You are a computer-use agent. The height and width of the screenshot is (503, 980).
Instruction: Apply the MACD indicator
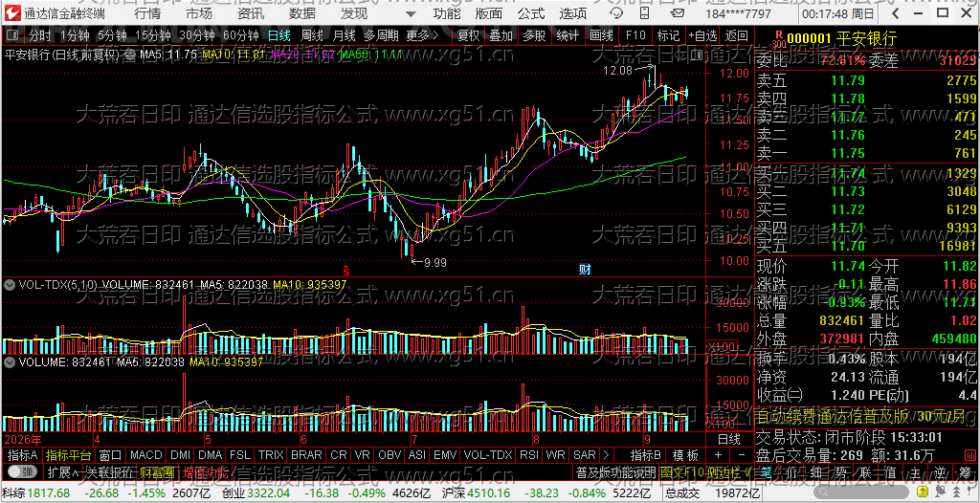(x=145, y=455)
